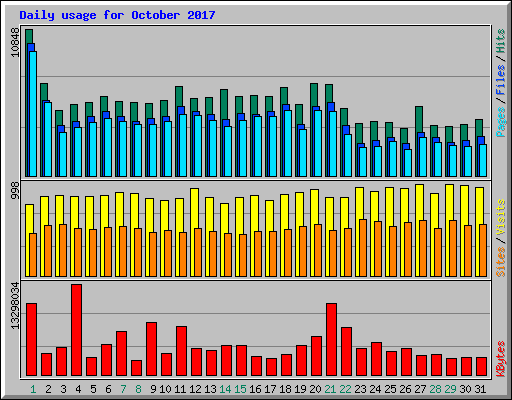Click the red KBytes bar for day 4

pos(77,330)
